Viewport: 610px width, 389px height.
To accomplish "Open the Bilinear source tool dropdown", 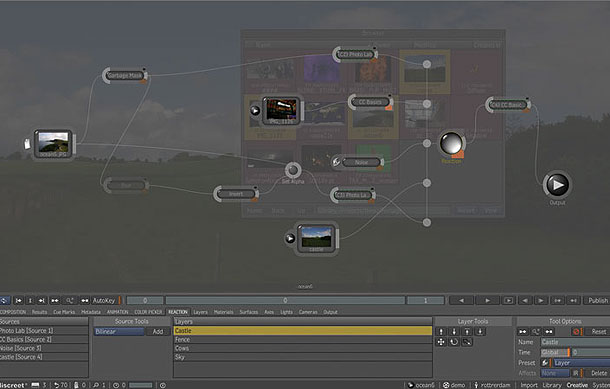I will tap(119, 331).
